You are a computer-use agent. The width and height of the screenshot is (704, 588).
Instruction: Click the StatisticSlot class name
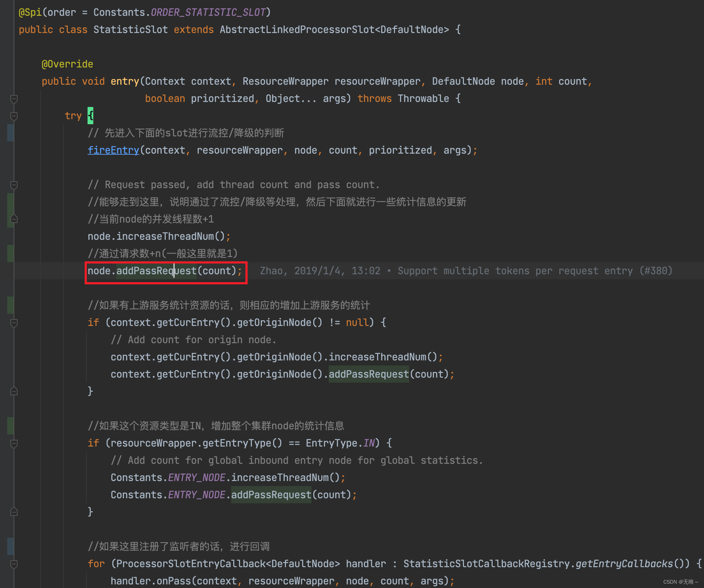pyautogui.click(x=131, y=29)
